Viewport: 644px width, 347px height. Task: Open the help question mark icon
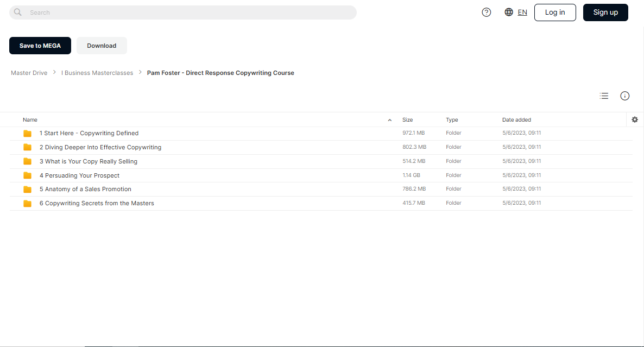[x=487, y=12]
